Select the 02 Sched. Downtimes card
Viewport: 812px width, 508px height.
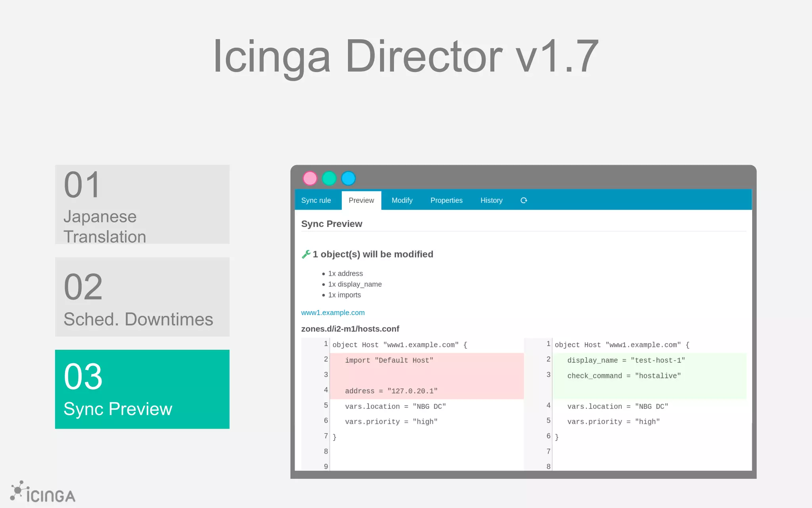[x=142, y=297]
